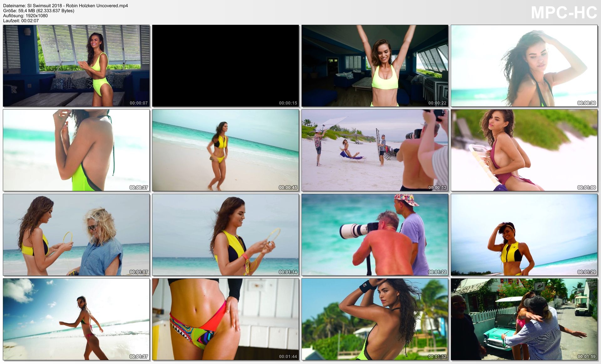Image resolution: width=601 pixels, height=364 pixels.
Task: Click the thumbnail marked 00:01:29
Action: tap(524, 235)
